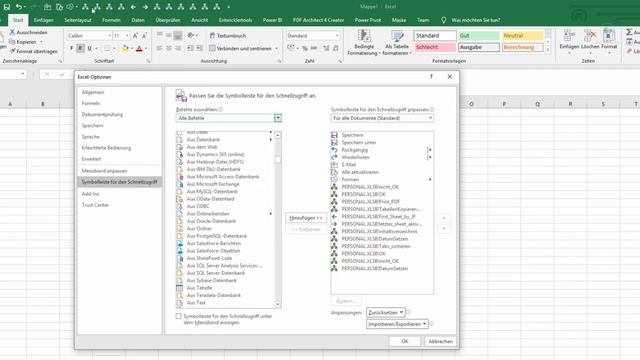Increase font size with the larger A icon

click(x=136, y=36)
